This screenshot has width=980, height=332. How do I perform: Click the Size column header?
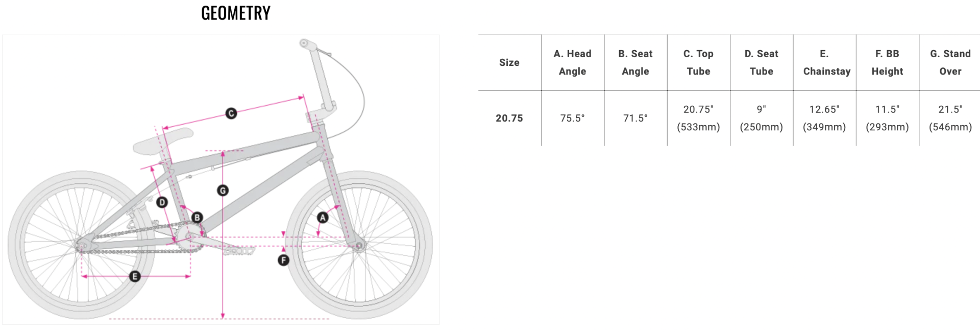pos(509,62)
